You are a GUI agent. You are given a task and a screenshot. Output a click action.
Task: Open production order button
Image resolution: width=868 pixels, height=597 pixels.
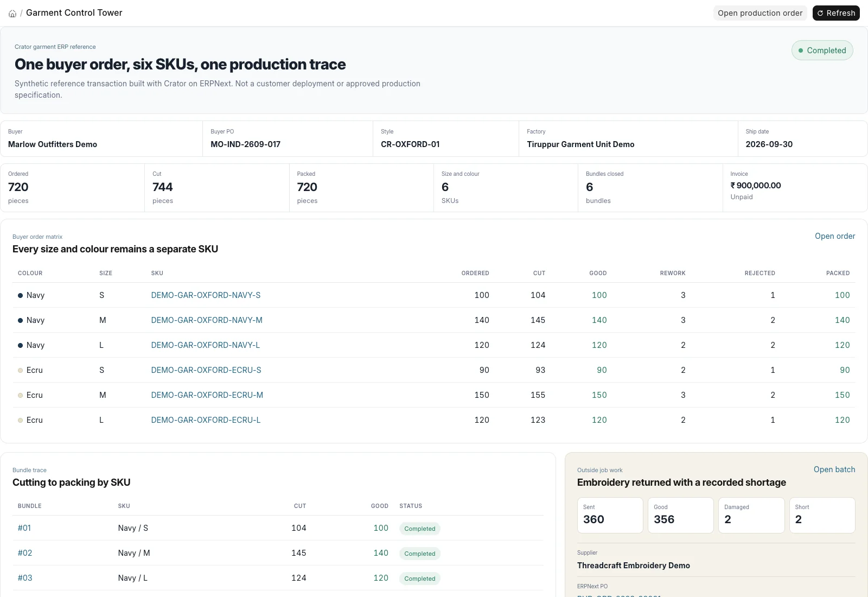tap(760, 13)
